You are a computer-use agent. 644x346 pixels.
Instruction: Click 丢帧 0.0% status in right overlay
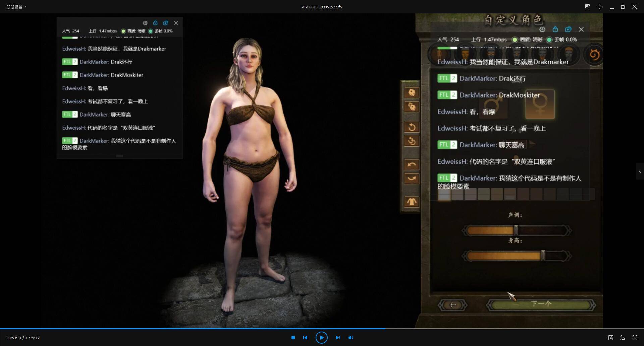click(x=562, y=40)
